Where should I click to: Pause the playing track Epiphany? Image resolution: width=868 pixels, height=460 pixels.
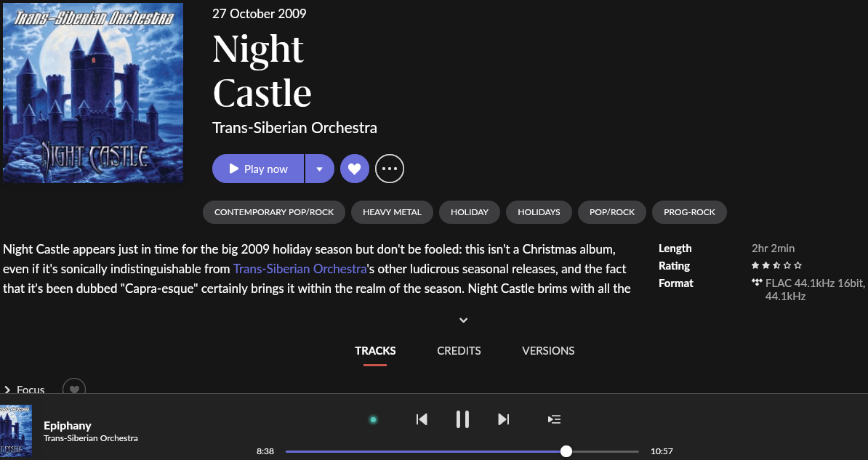click(463, 419)
